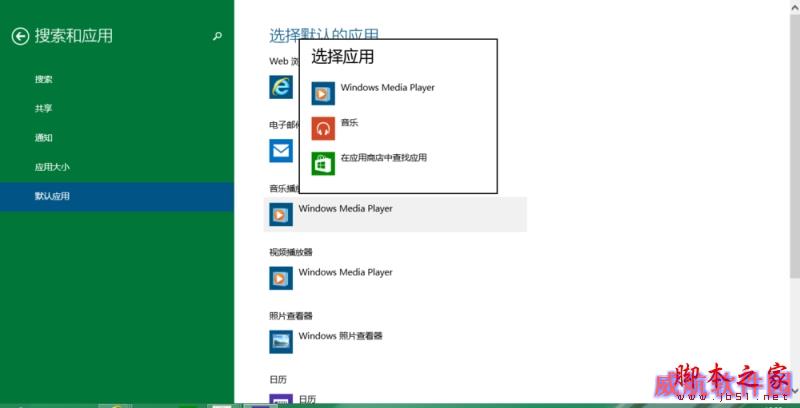The height and width of the screenshot is (408, 800).
Task: Change the highlighted music player Windows Media Player entry
Action: click(395, 214)
